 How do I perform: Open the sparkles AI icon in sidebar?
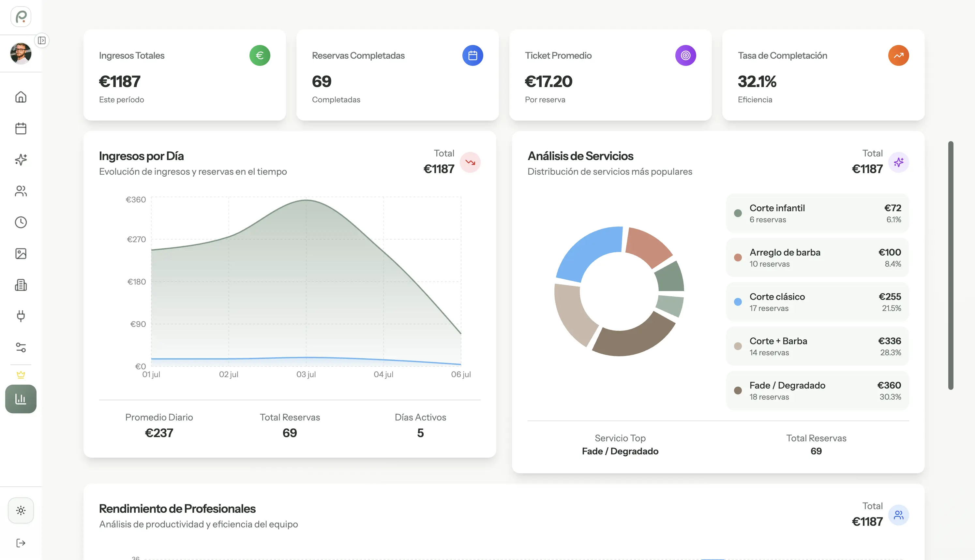[x=21, y=160]
